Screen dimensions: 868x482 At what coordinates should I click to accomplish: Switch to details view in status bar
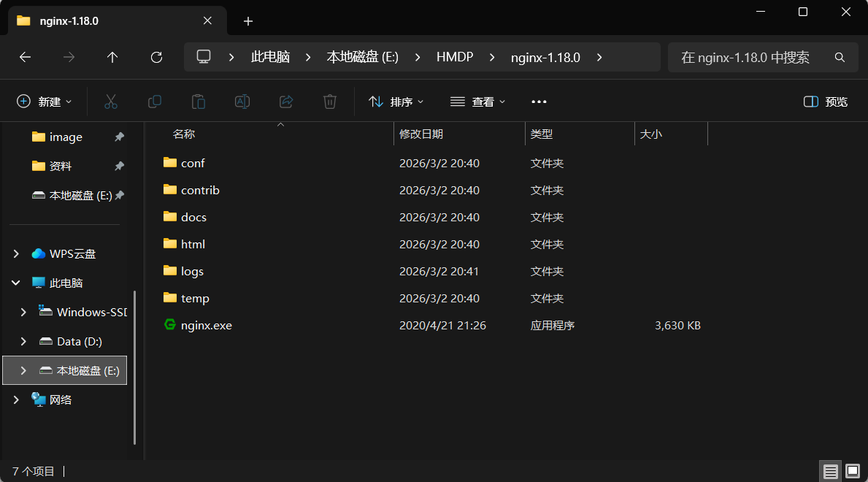(x=830, y=471)
